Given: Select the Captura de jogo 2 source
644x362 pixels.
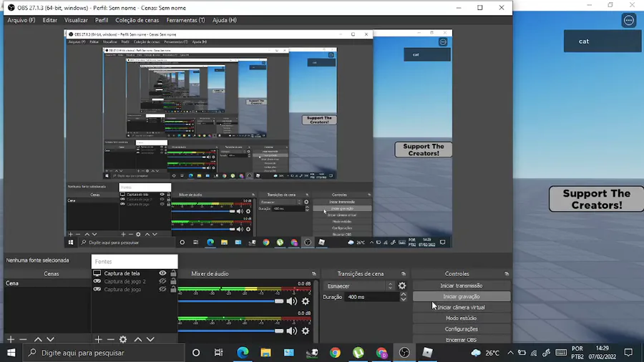Looking at the screenshot, I should click(125, 282).
